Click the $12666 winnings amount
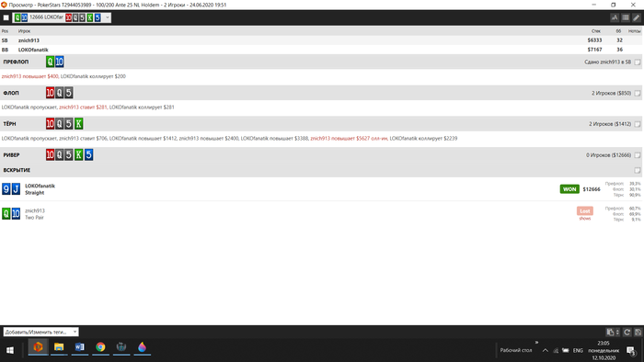The image size is (644, 362). [592, 189]
